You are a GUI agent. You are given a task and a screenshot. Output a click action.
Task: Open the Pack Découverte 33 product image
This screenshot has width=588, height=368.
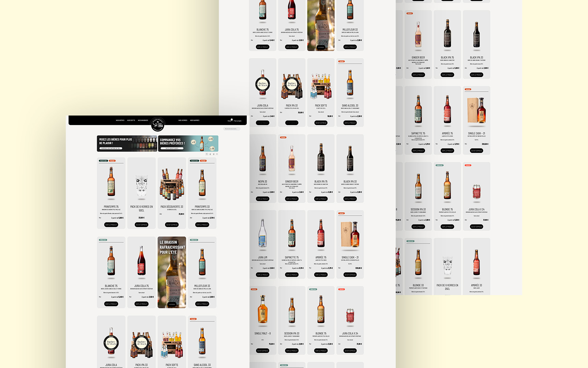[x=172, y=183]
